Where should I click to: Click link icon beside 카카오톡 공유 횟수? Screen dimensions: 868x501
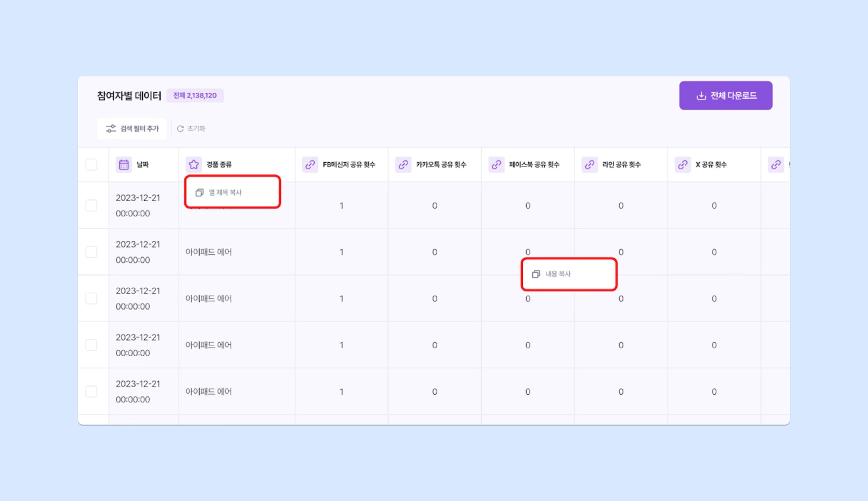tap(403, 164)
